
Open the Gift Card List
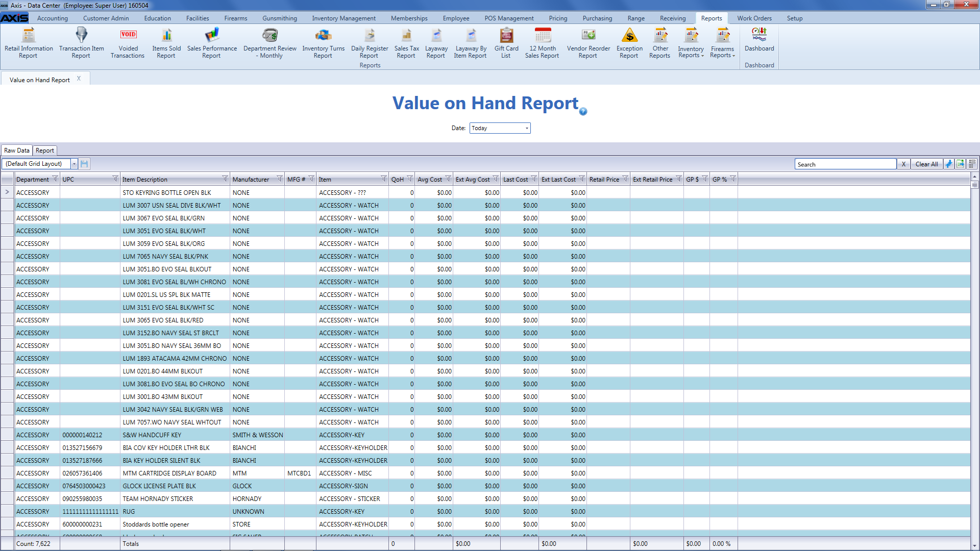(x=506, y=43)
